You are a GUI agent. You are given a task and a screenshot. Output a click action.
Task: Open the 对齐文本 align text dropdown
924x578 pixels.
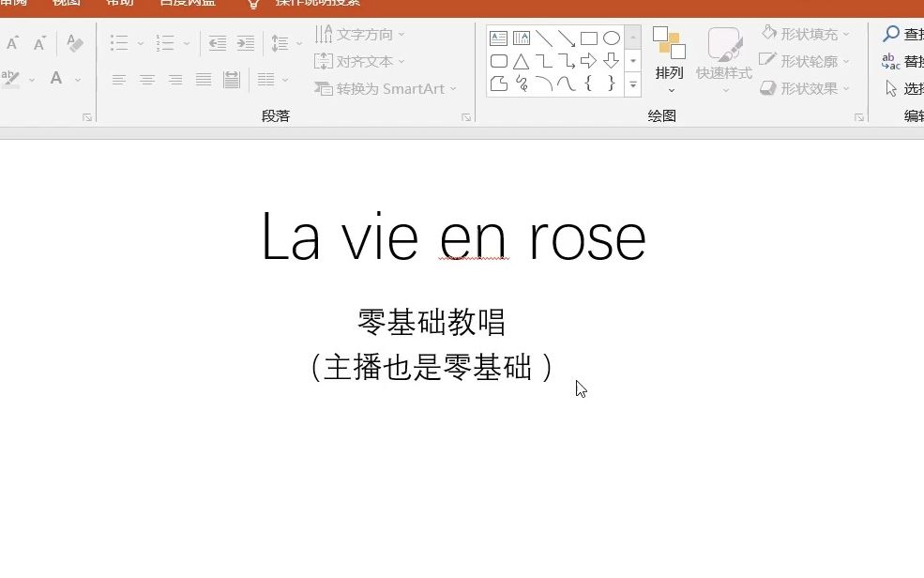359,61
